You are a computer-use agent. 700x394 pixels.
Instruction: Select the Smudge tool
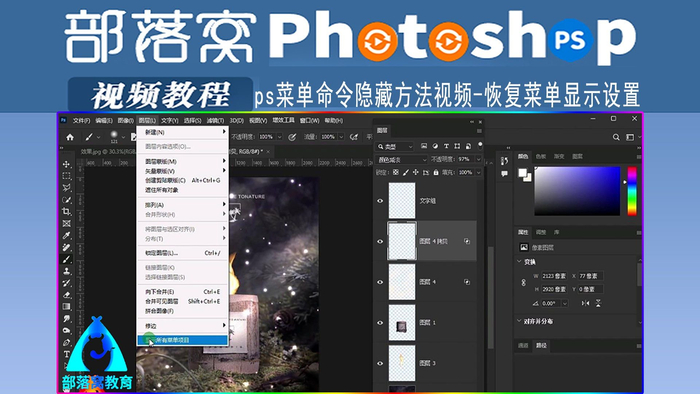pyautogui.click(x=67, y=319)
